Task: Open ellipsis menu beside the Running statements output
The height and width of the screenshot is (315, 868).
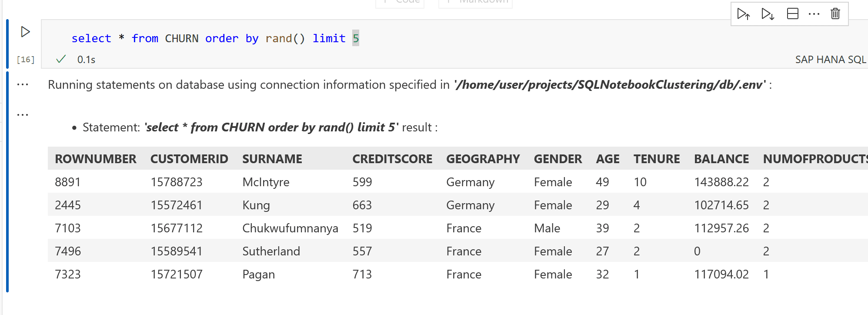Action: point(22,84)
